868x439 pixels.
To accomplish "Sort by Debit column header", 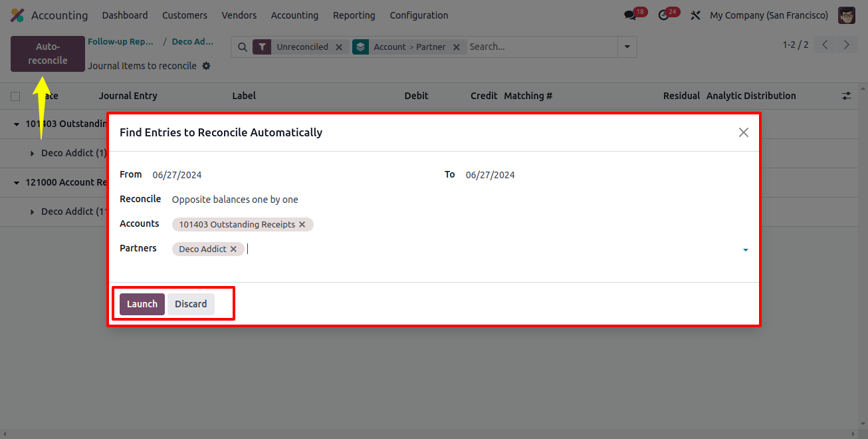I will tap(417, 96).
